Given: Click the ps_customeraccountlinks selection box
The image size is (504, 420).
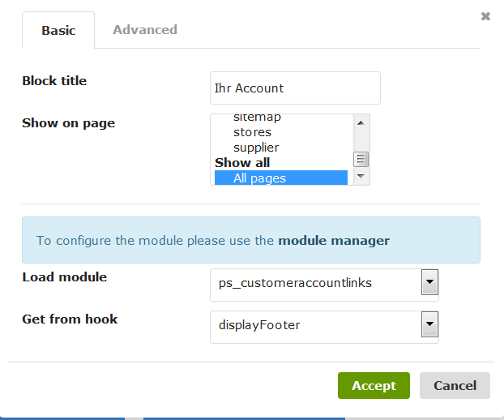Looking at the screenshot, I should point(316,283).
